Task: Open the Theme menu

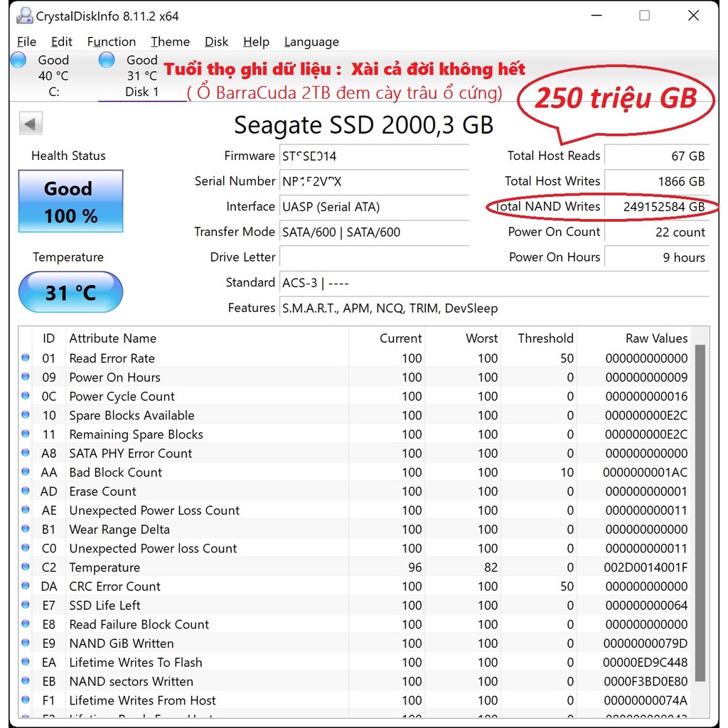Action: pyautogui.click(x=170, y=42)
